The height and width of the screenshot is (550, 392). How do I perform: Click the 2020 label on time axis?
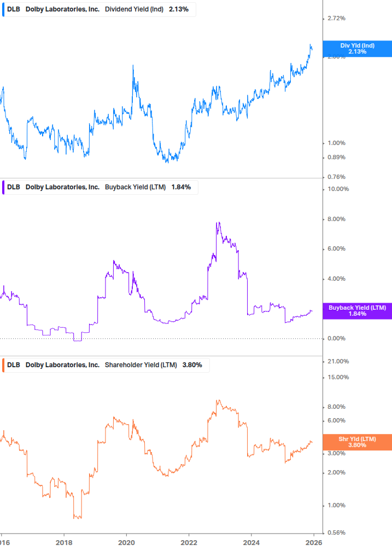click(x=126, y=543)
